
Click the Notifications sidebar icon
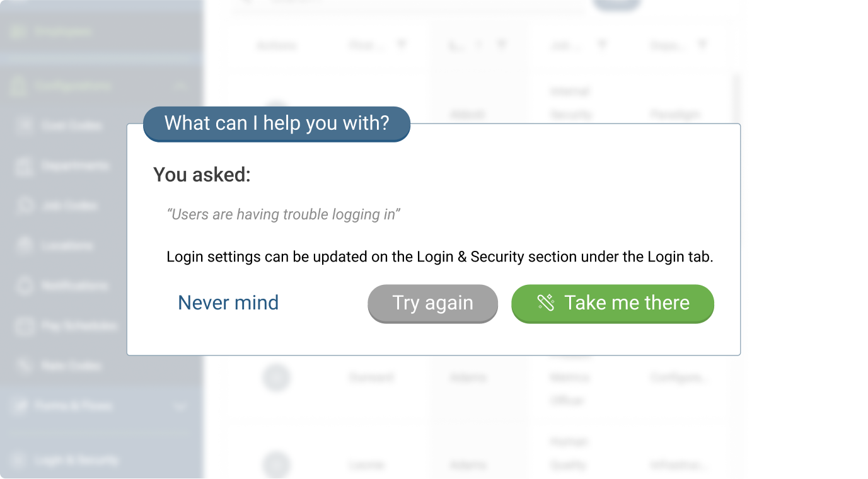click(x=24, y=286)
